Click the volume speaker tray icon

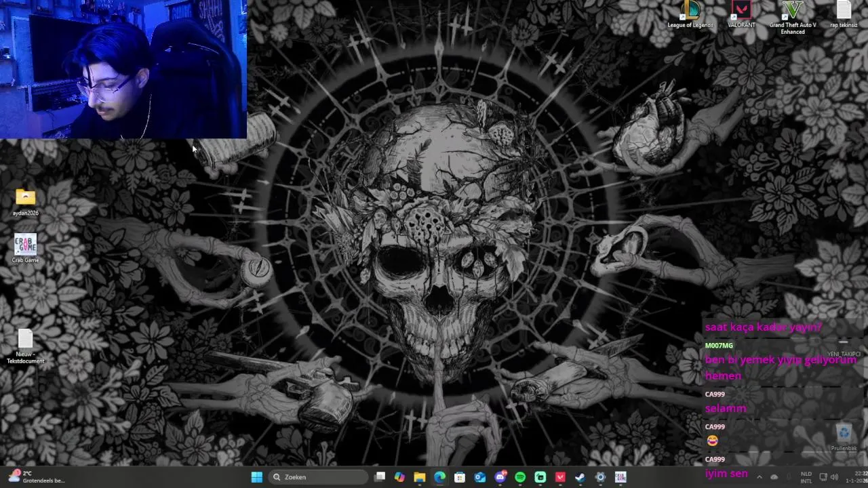click(835, 477)
